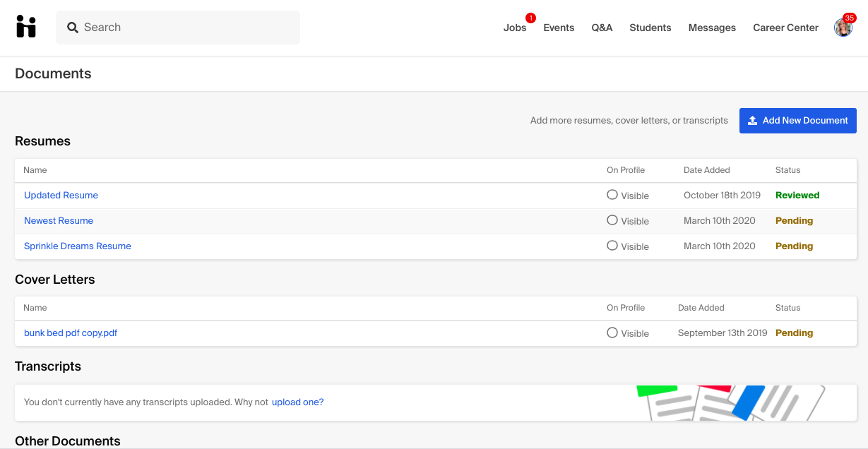Open the Jobs menu item
Viewport: 868px width, 449px height.
pos(514,28)
